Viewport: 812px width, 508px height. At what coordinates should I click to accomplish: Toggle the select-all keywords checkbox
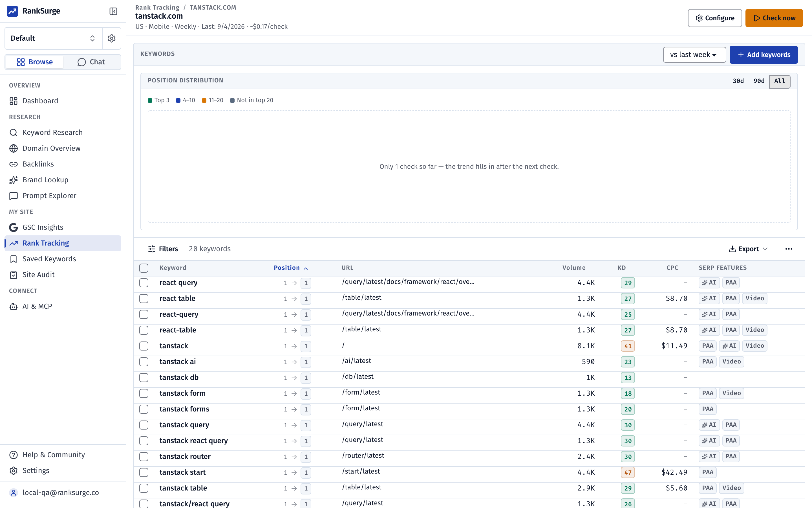click(x=144, y=268)
